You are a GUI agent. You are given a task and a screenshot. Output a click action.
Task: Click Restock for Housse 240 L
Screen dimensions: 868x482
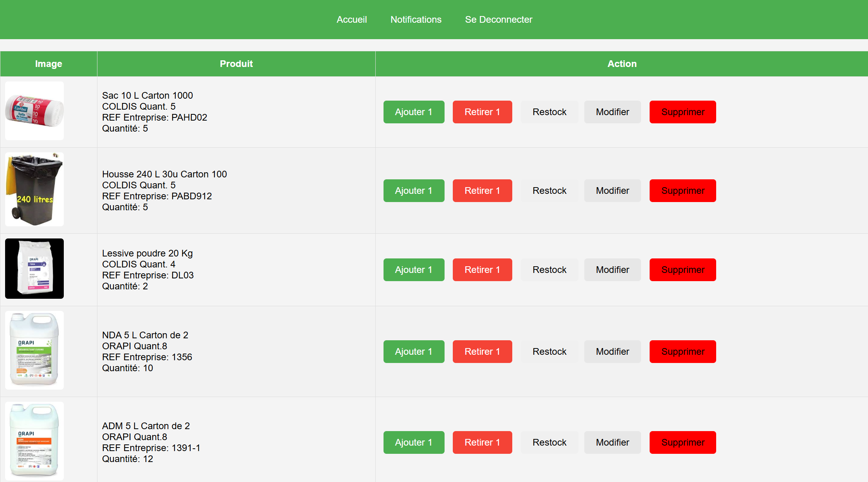pyautogui.click(x=549, y=191)
